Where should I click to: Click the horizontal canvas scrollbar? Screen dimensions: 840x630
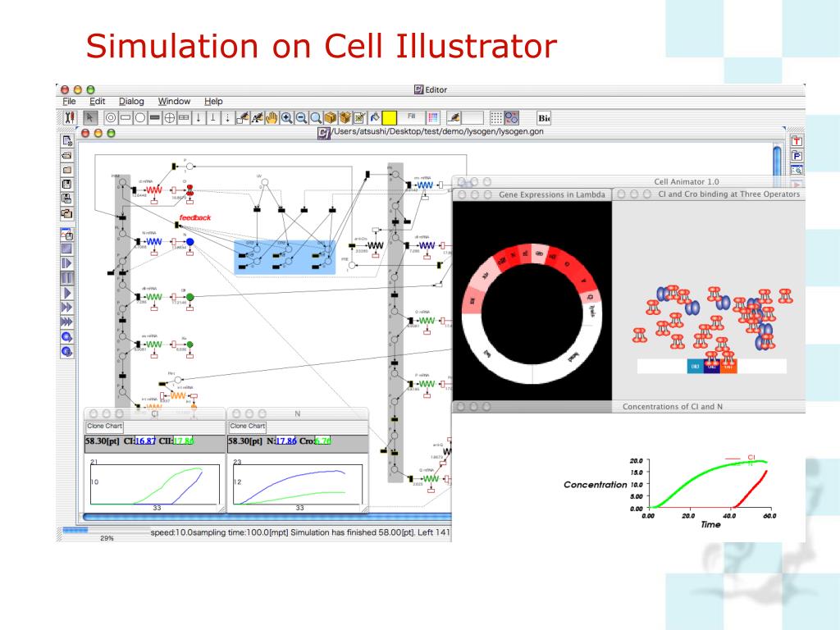point(267,517)
